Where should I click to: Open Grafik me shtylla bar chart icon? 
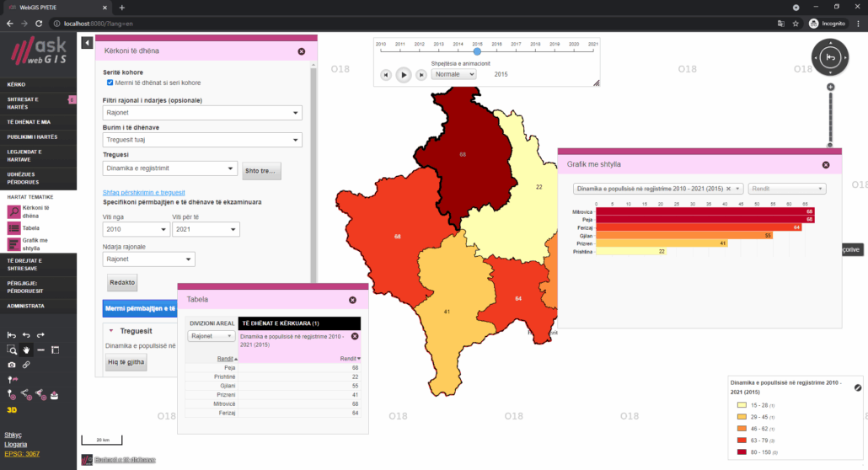point(13,244)
